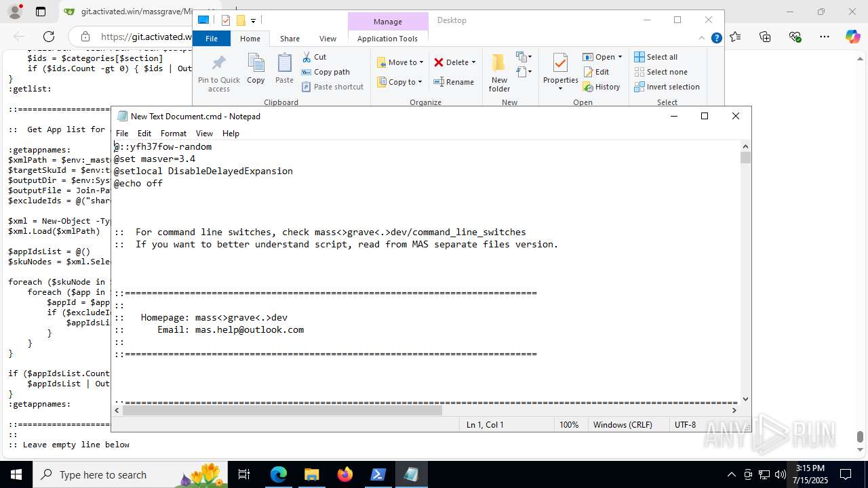Viewport: 868px width, 488px height.
Task: Open the Application Tools tab
Action: click(387, 39)
